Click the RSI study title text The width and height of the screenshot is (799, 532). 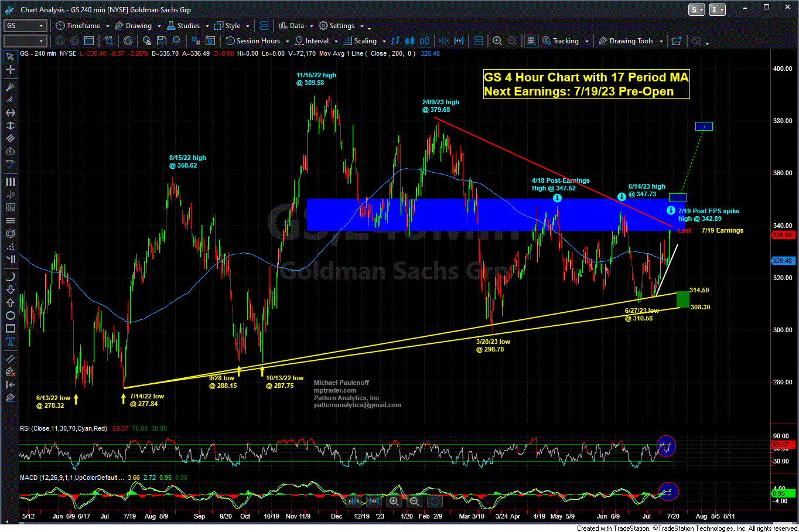tap(63, 428)
